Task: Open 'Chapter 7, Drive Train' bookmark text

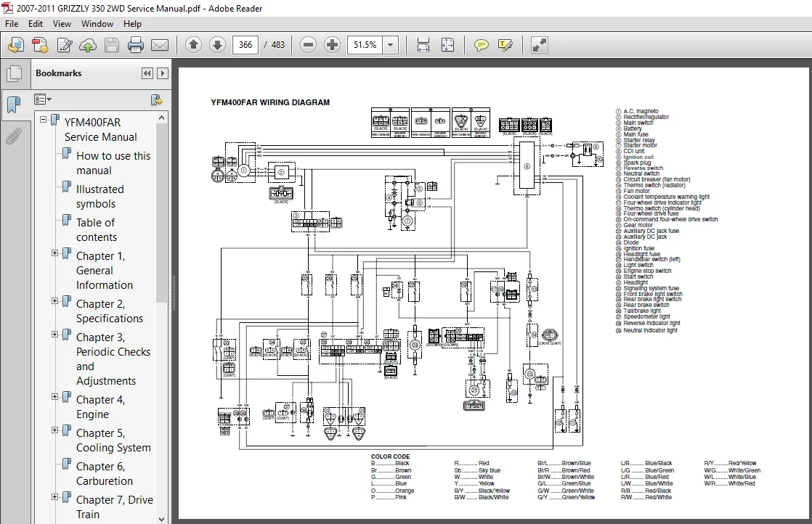Action: coord(115,507)
